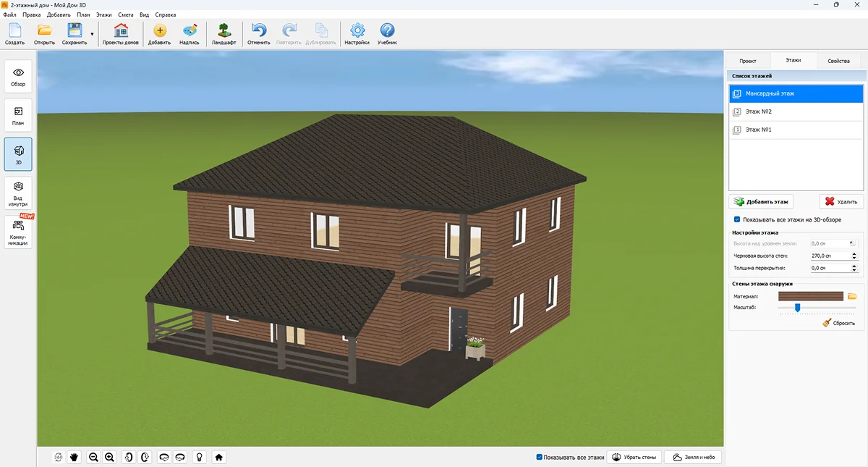Reset camera with the home icon
This screenshot has width=868, height=467.
click(218, 457)
